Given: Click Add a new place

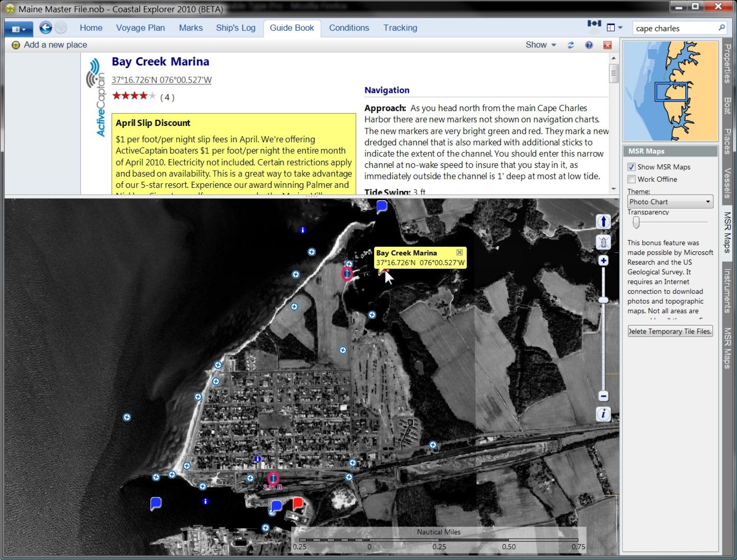Looking at the screenshot, I should [50, 45].
